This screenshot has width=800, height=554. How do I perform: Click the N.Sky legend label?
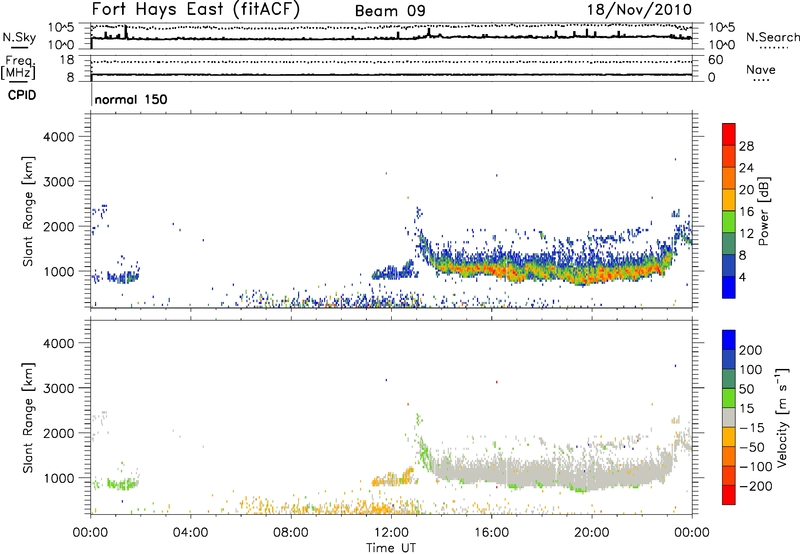coord(19,37)
